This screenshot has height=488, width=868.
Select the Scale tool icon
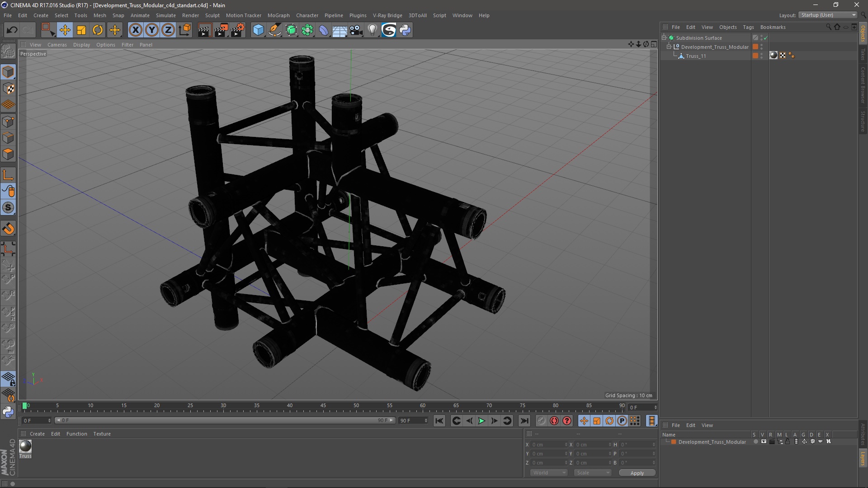pos(81,30)
